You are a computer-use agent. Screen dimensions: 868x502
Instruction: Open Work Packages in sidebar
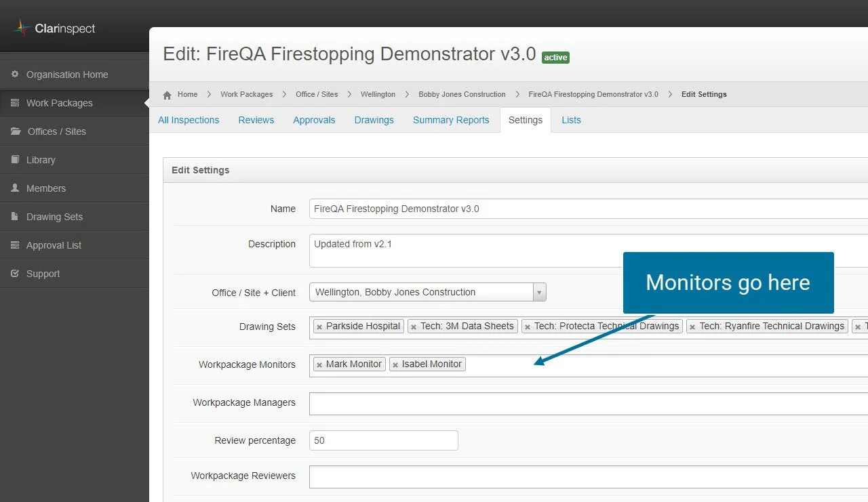[x=75, y=103]
